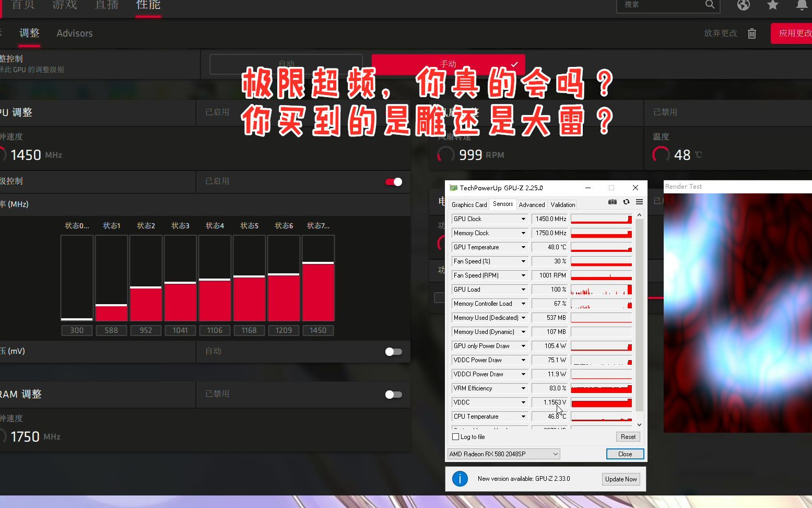This screenshot has width=812, height=508.
Task: Click the 应用更改 apply changes button
Action: pos(792,33)
